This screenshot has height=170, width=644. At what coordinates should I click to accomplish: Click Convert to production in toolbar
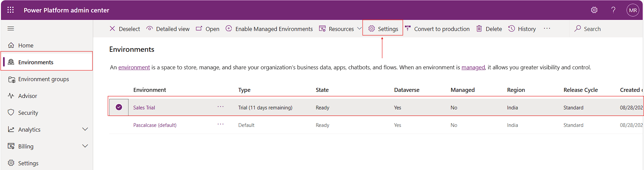click(x=437, y=29)
